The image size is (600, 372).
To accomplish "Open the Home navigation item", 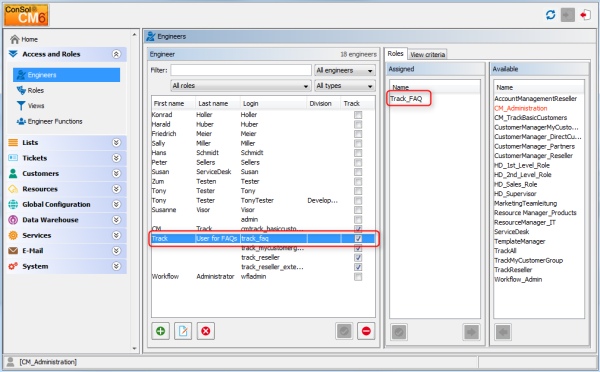I will coord(24,39).
